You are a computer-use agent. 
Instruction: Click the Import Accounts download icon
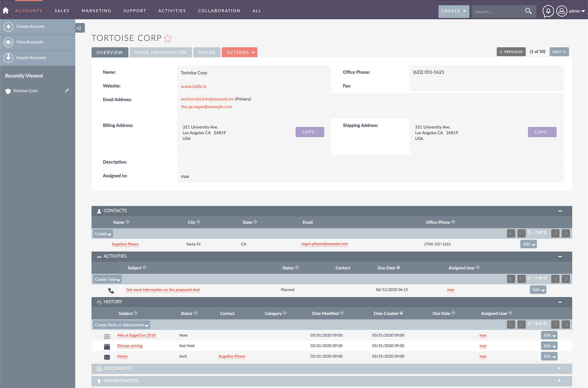[x=8, y=58]
